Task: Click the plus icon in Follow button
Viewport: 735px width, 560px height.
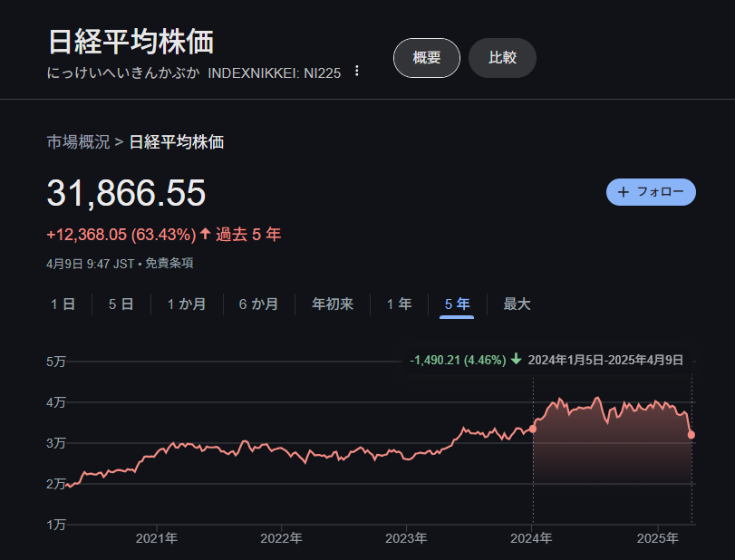Action: click(x=623, y=192)
